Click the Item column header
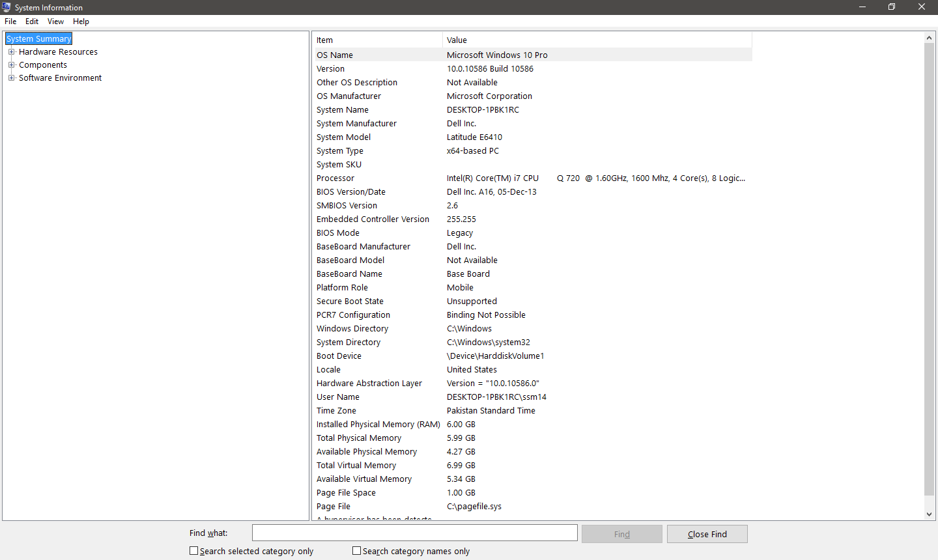This screenshot has width=938, height=560. 377,40
